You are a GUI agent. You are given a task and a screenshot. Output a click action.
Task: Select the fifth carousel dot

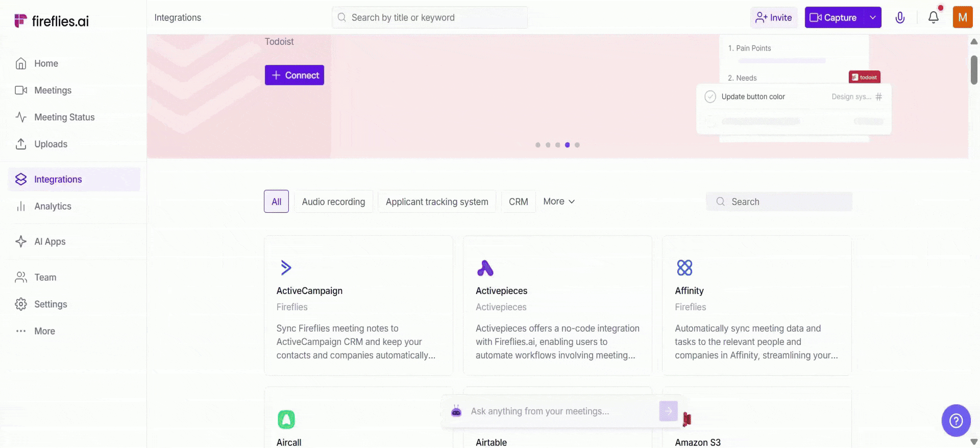coord(577,145)
